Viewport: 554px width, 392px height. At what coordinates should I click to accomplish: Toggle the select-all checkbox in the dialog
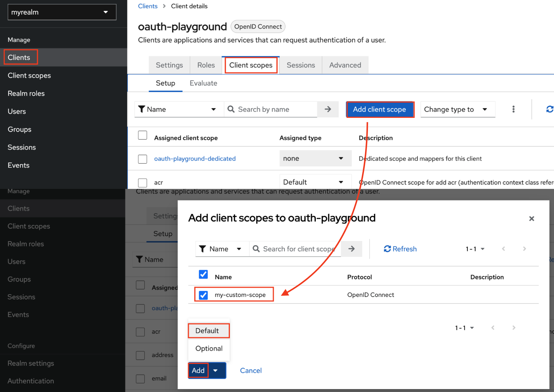[203, 274]
